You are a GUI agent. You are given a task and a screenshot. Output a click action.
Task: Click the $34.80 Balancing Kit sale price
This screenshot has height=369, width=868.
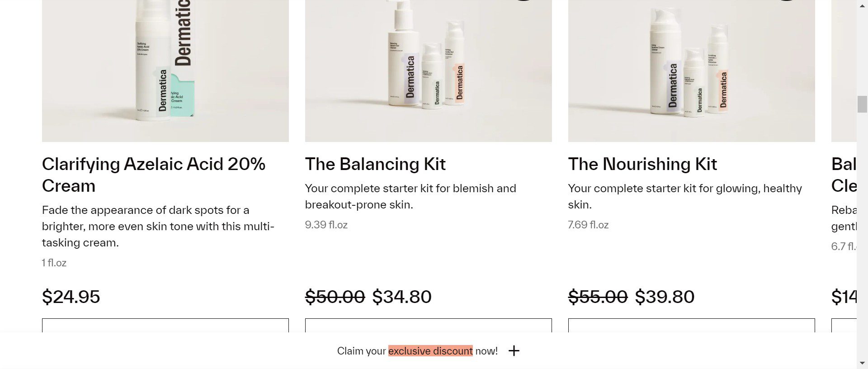click(x=402, y=297)
